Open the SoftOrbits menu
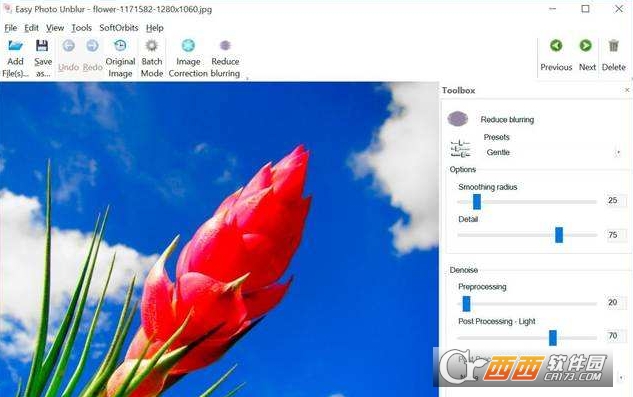This screenshot has height=397, width=633. pyautogui.click(x=119, y=28)
